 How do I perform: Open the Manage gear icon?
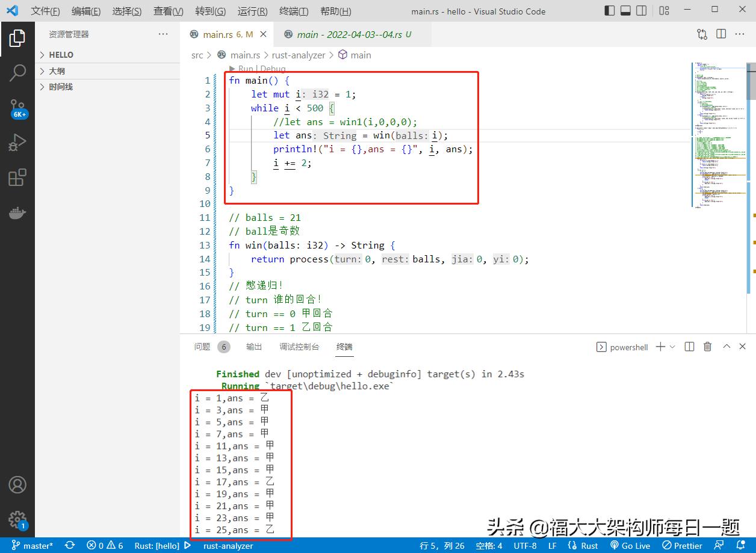point(17,519)
